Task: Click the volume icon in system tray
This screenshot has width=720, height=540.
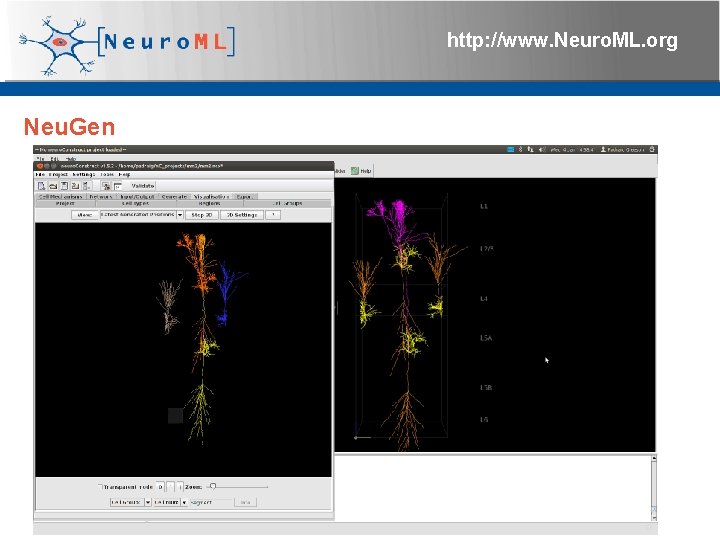Action: pos(542,150)
